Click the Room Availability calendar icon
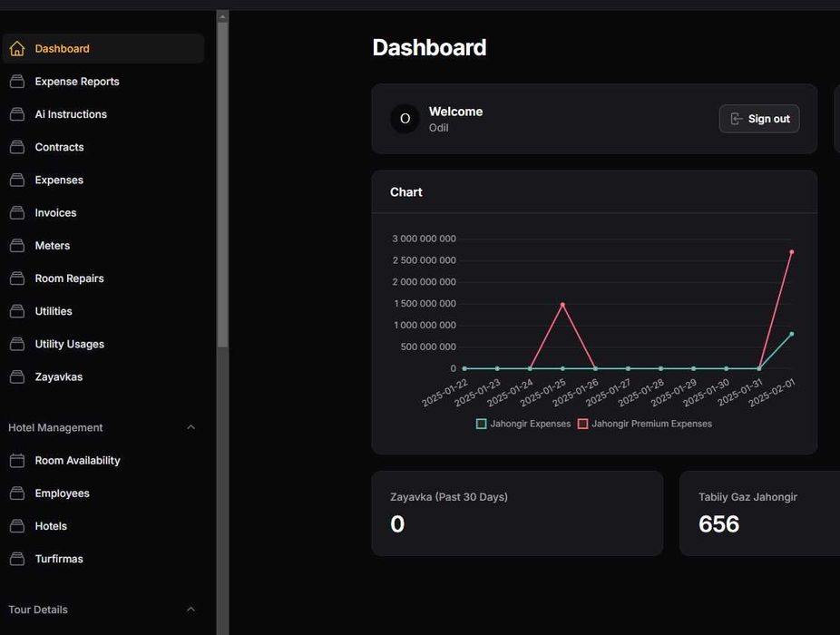 (17, 460)
